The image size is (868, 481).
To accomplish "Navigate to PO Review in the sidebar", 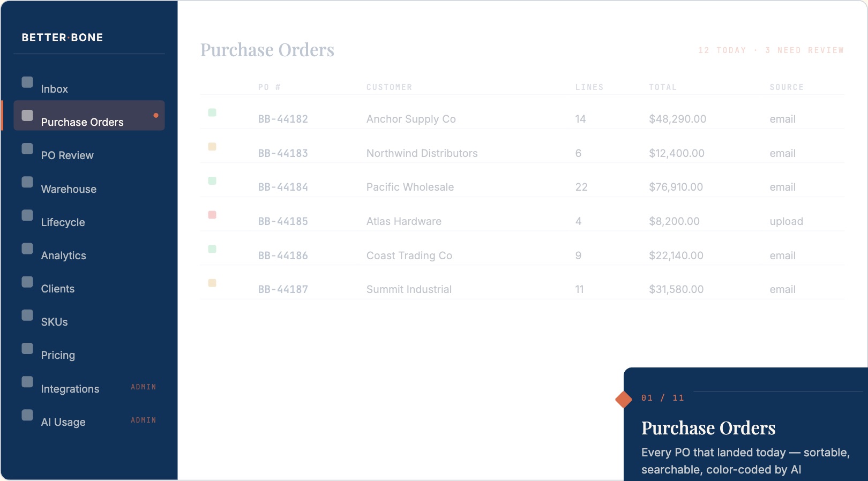I will pyautogui.click(x=66, y=155).
